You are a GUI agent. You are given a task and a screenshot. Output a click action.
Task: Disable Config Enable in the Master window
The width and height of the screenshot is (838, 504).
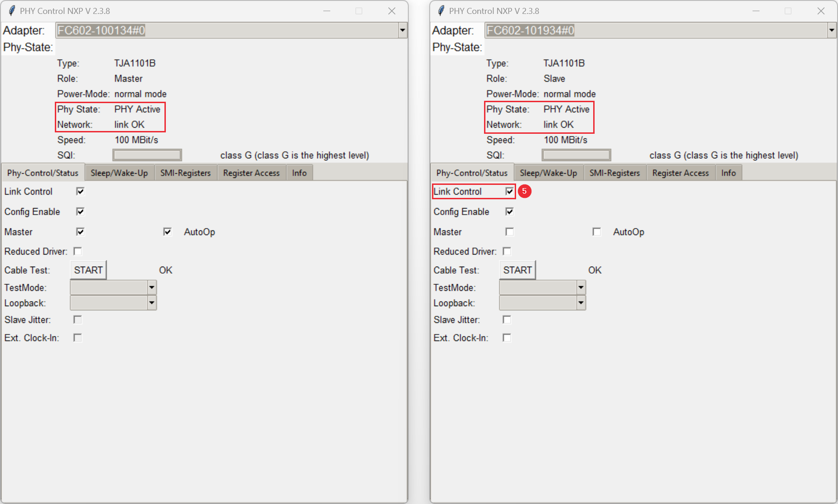point(80,211)
